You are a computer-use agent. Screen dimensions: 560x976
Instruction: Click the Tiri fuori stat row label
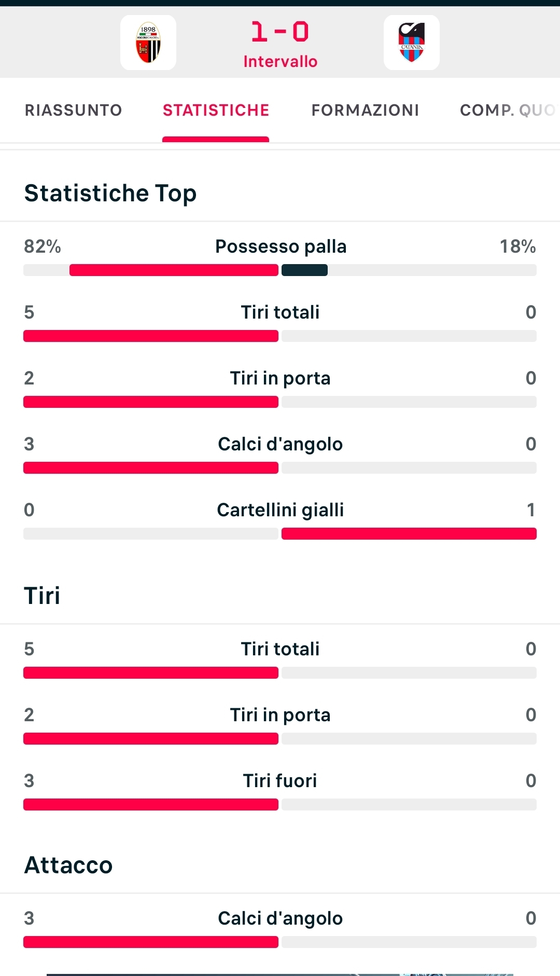pyautogui.click(x=280, y=781)
